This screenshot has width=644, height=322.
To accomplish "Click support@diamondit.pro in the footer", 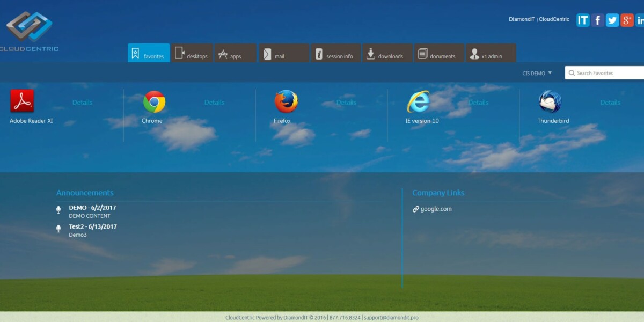I will 391,318.
